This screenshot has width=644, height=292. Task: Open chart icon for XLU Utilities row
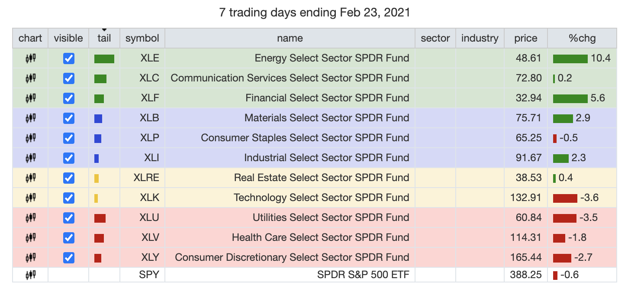30,217
